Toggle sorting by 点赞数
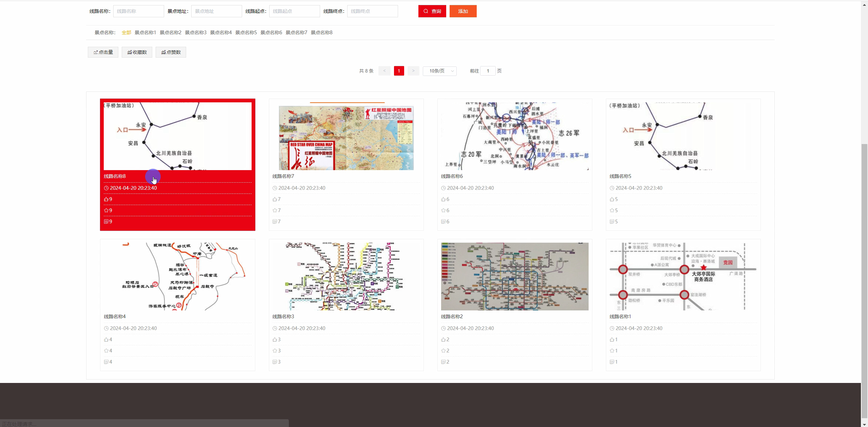868x427 pixels. (171, 52)
